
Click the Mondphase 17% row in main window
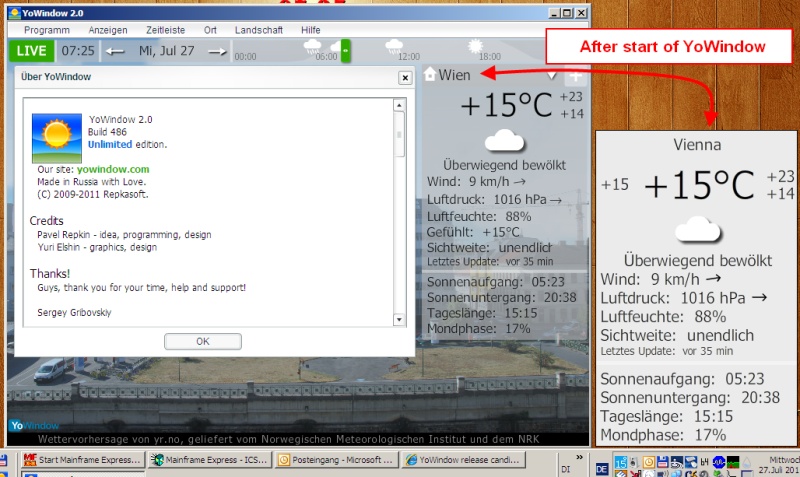(479, 329)
